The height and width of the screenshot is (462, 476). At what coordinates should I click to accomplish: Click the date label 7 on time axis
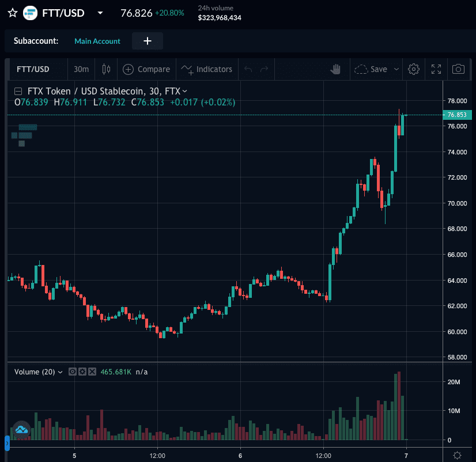406,456
